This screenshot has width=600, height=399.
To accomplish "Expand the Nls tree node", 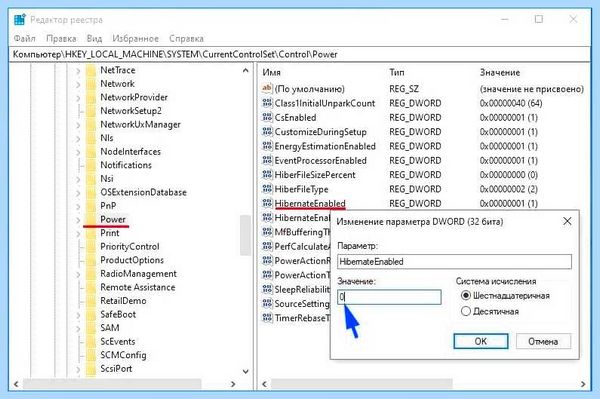I will pos(78,138).
